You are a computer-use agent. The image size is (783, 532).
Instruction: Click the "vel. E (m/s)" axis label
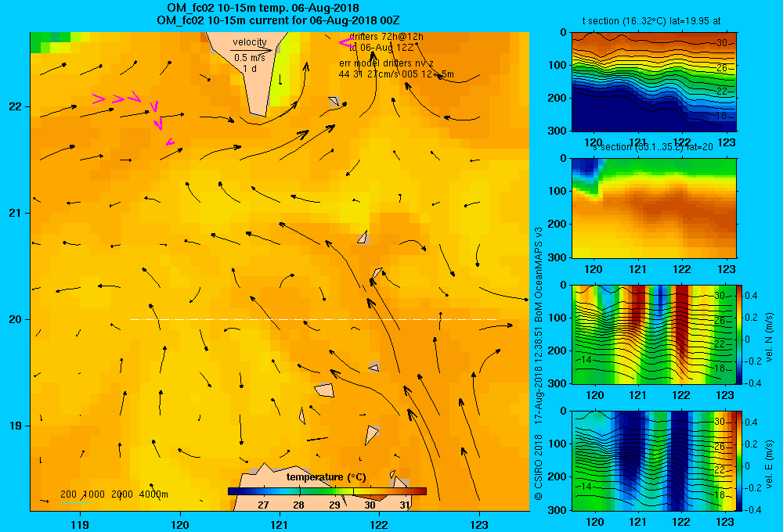tap(770, 463)
